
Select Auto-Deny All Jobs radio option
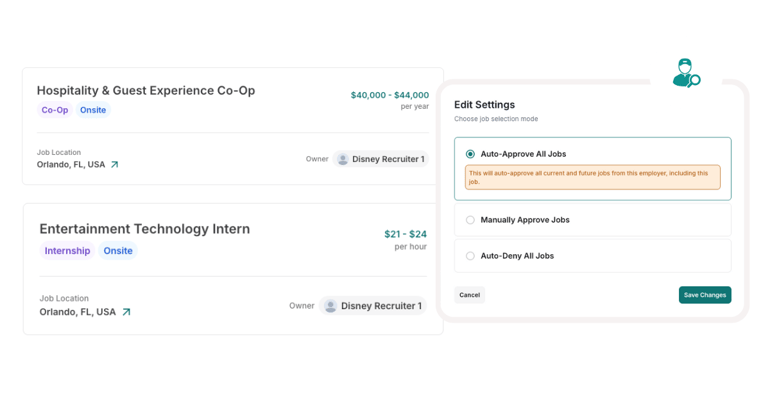pos(470,256)
